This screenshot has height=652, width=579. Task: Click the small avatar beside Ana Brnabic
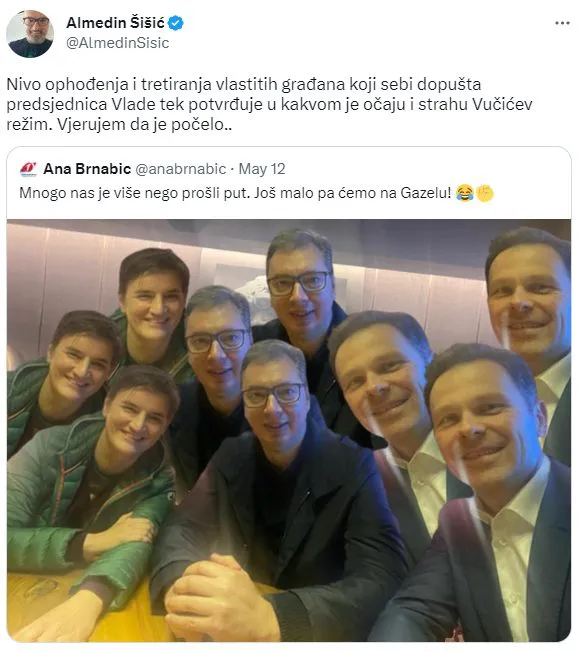(x=28, y=169)
